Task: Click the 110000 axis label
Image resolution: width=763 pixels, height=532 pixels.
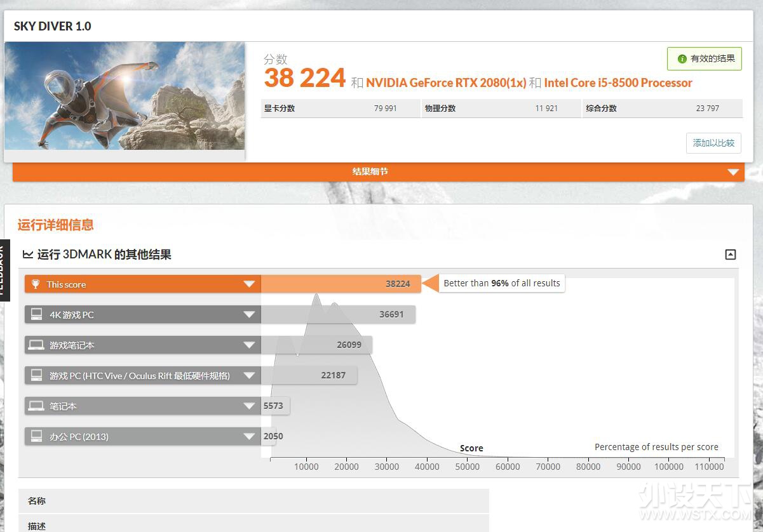Action: pyautogui.click(x=709, y=467)
